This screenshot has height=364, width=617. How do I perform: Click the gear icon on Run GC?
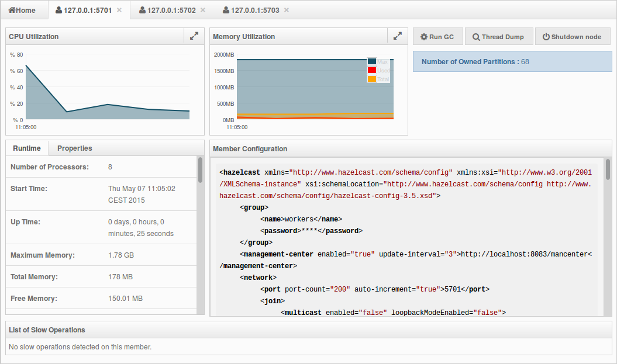point(424,37)
